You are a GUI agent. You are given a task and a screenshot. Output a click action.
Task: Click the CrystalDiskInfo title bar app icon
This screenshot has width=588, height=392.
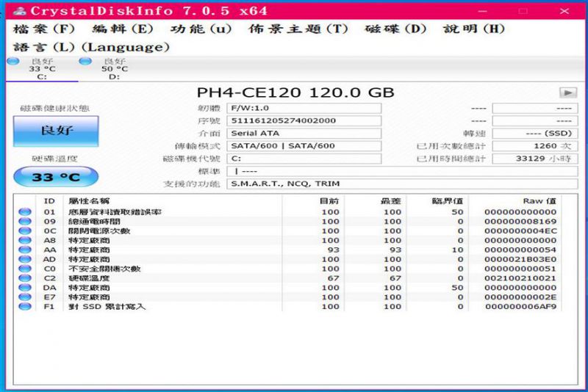pyautogui.click(x=19, y=11)
